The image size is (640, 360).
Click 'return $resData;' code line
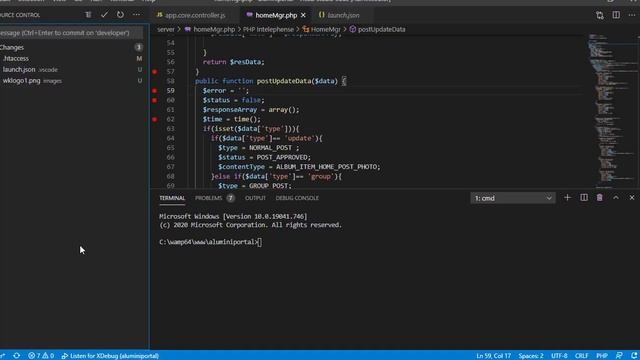[x=233, y=62]
